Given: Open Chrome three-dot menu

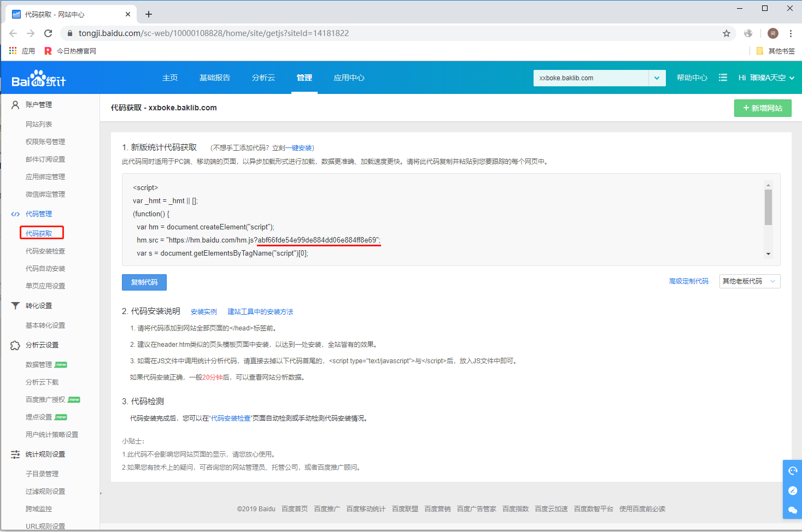Looking at the screenshot, I should pyautogui.click(x=791, y=33).
